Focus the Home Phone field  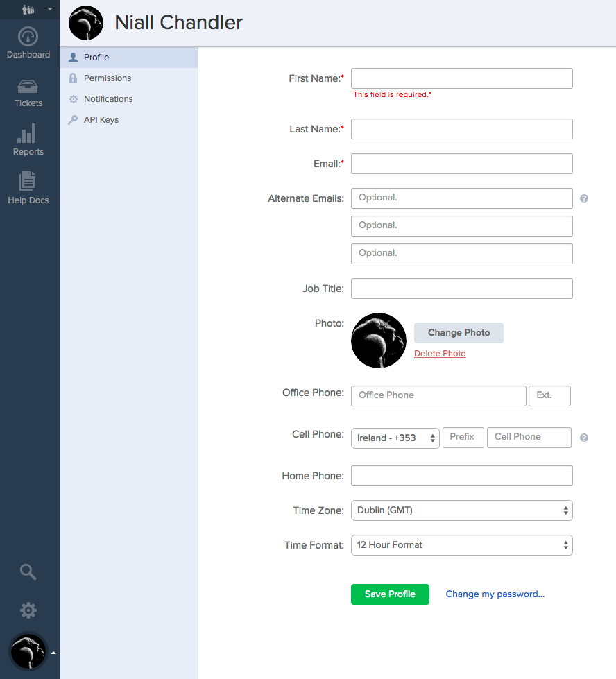click(462, 476)
